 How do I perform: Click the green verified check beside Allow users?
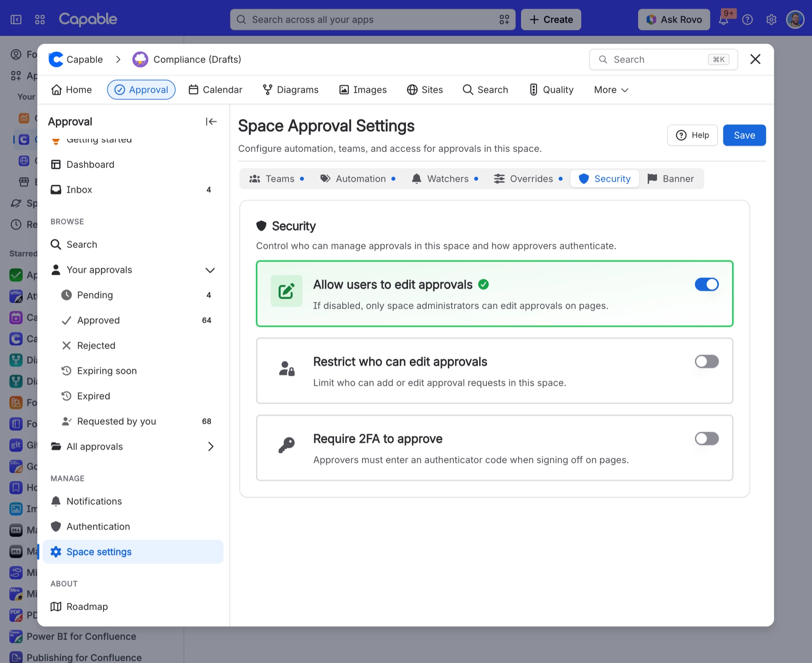click(x=483, y=284)
